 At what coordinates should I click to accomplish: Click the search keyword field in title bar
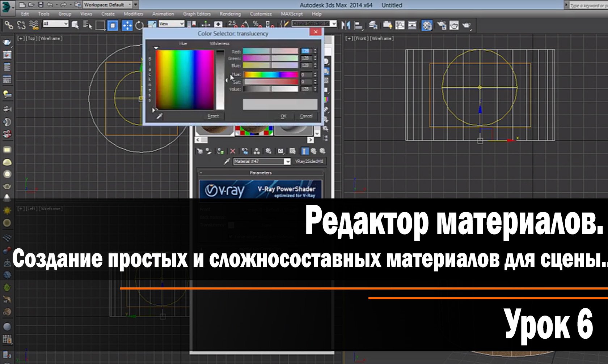[588, 5]
